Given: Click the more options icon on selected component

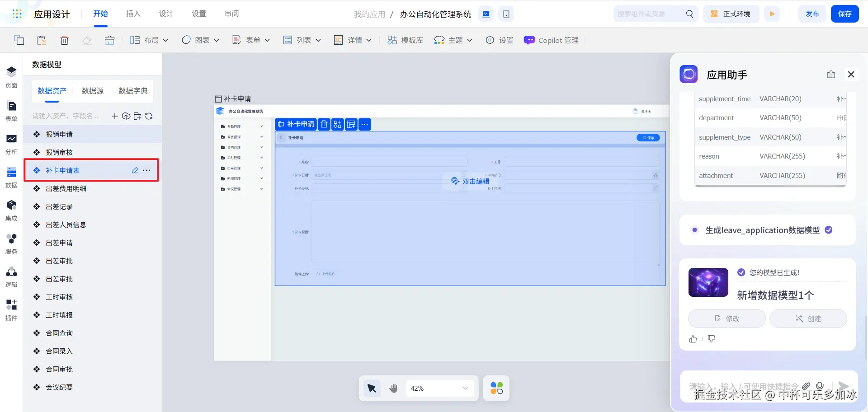Looking at the screenshot, I should (365, 124).
